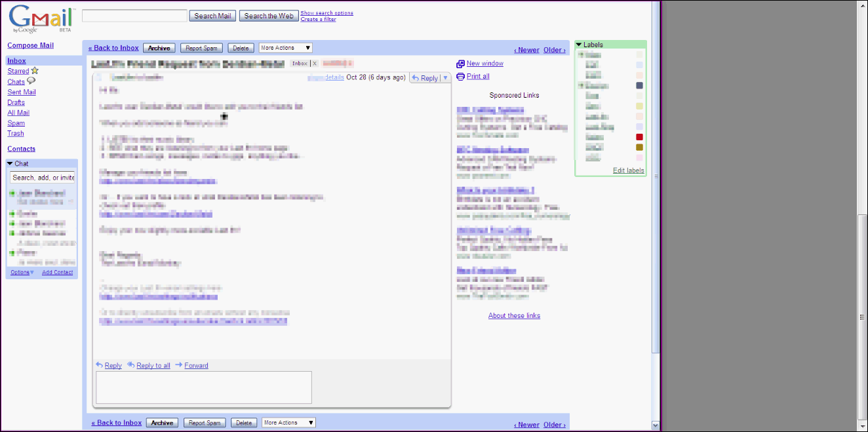Viewport: 868px width, 432px height.
Task: Open the Drafts folder
Action: 16,102
